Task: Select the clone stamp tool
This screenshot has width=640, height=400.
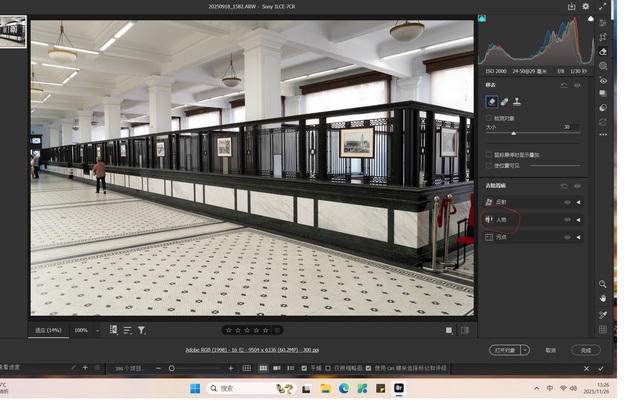Action: (x=517, y=102)
